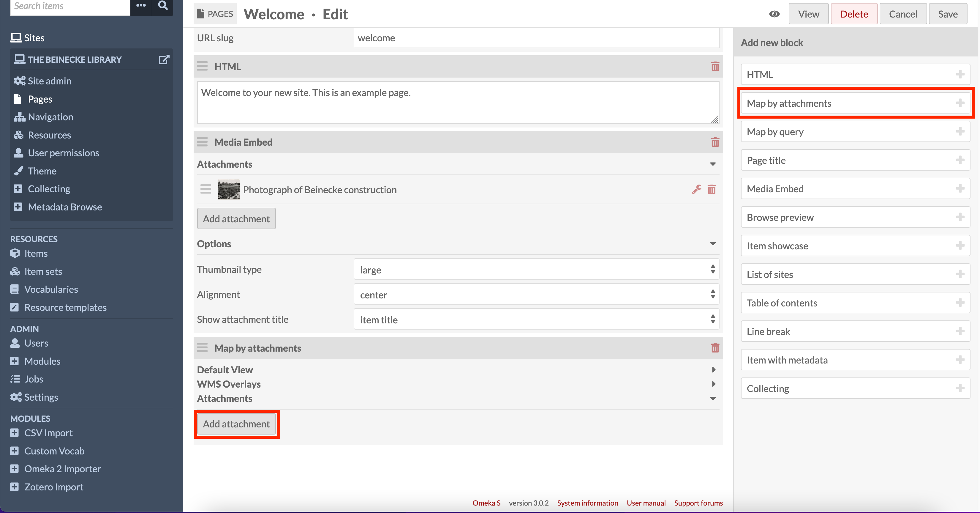
Task: Delete the Media Embed block trash icon
Action: (x=715, y=142)
